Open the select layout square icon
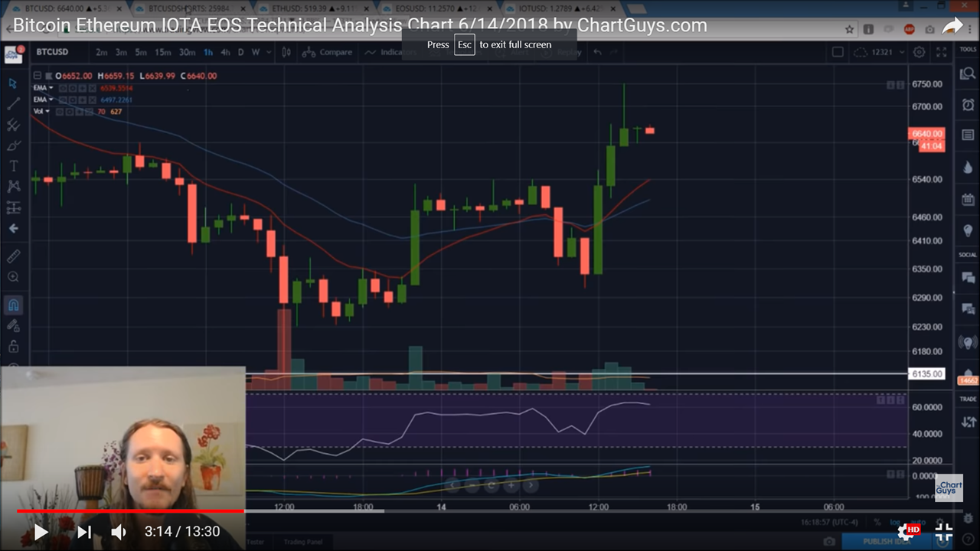Screen dimensions: 980x551 [x=838, y=52]
